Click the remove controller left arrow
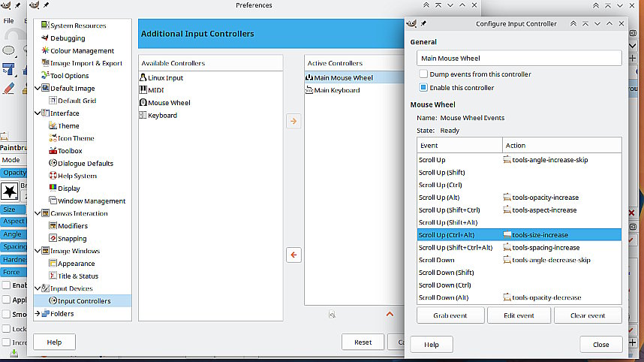Viewport: 644px width, 362px height. [293, 255]
